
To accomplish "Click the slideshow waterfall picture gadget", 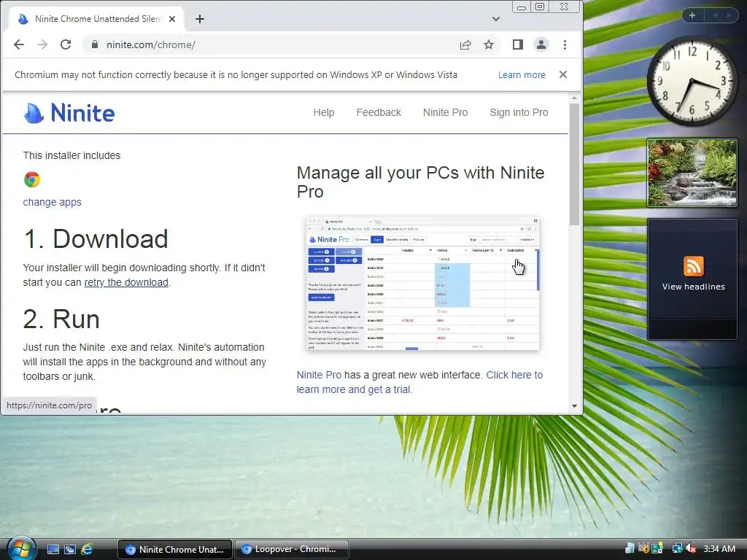I will 692,173.
